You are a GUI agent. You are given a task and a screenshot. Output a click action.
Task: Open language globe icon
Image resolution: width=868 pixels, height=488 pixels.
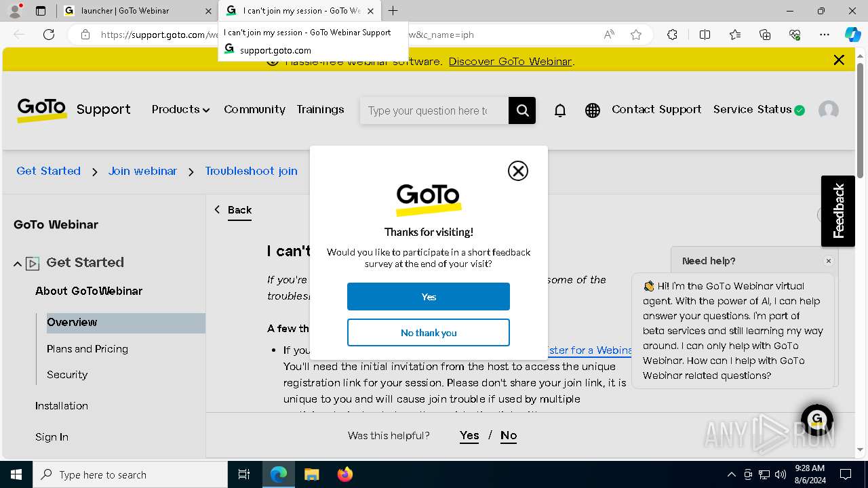pyautogui.click(x=593, y=110)
